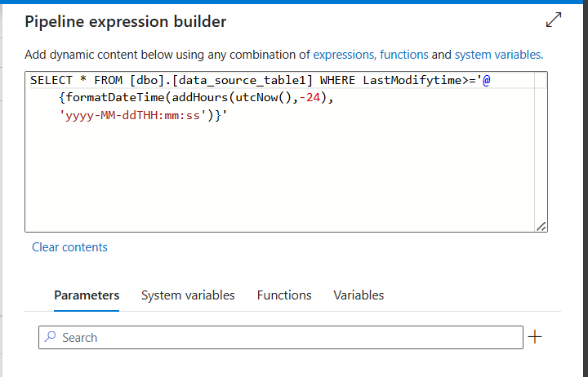Screen dimensions: 588x377
Task: Click the Clear contents link
Action: coord(69,246)
